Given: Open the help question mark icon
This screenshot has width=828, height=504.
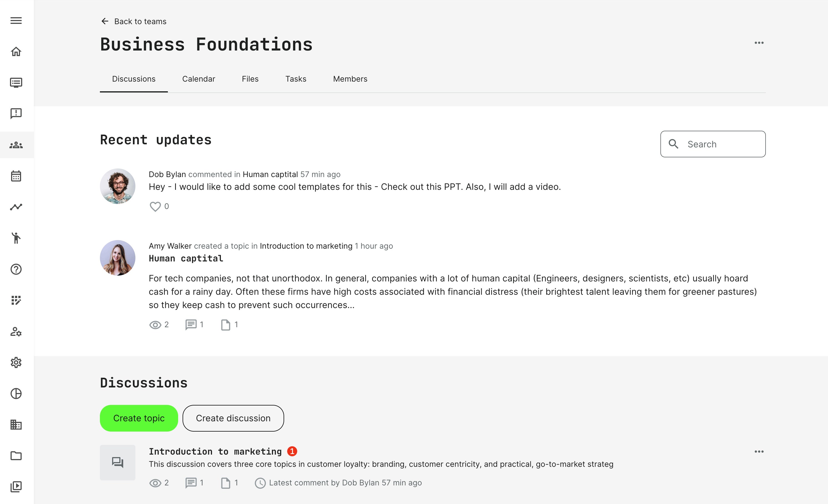Looking at the screenshot, I should point(16,269).
